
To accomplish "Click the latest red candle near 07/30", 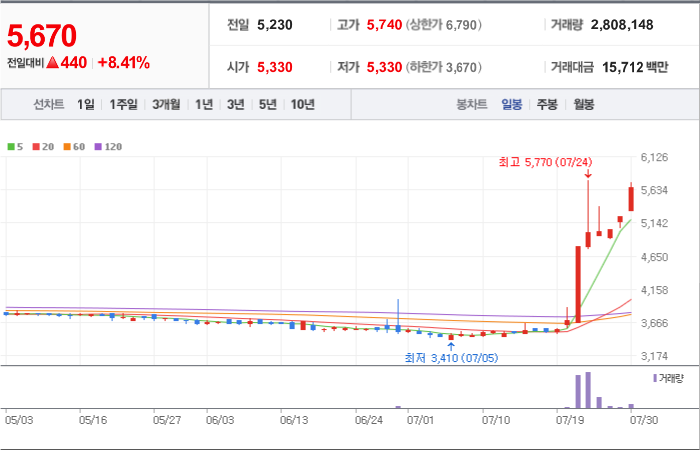I will 631,199.
